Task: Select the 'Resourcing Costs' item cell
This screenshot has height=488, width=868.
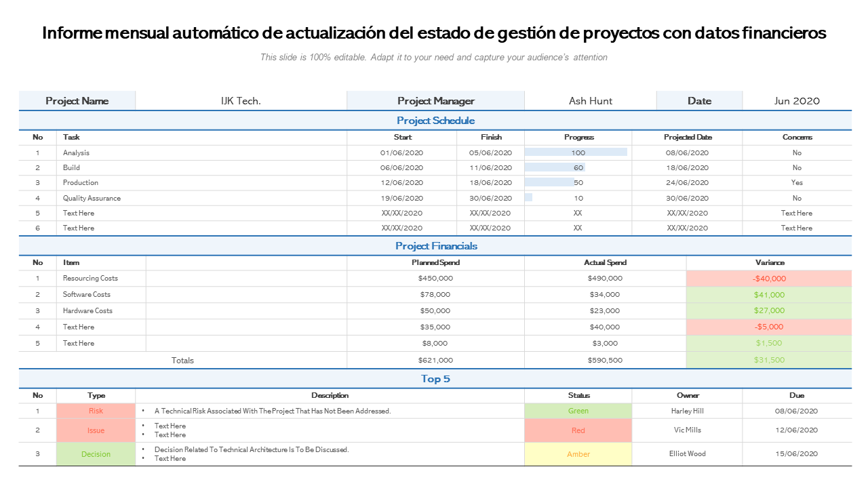Action: coord(101,279)
